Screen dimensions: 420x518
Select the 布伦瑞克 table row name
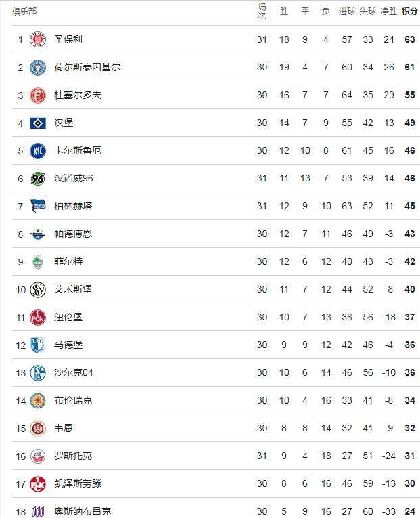click(73, 400)
